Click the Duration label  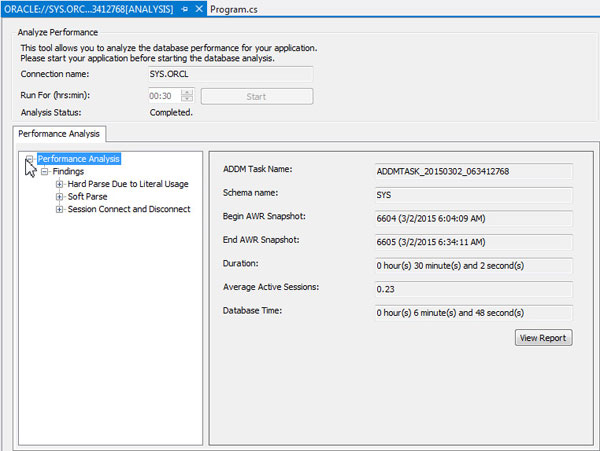[x=241, y=264]
